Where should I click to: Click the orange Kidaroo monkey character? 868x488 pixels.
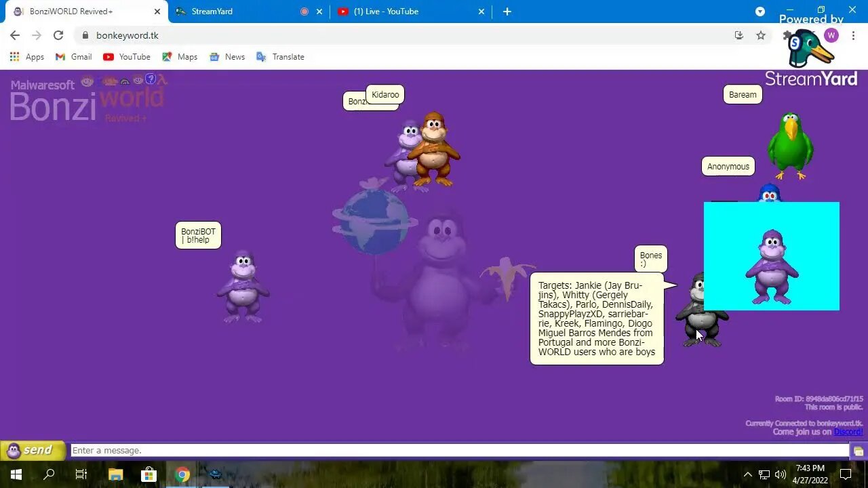pos(434,149)
